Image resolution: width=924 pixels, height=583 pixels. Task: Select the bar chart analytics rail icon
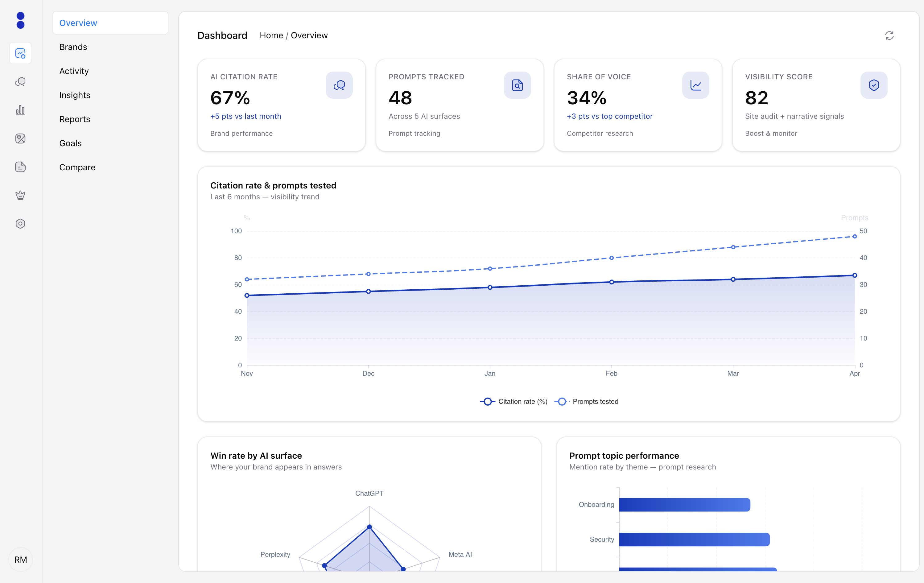point(20,110)
